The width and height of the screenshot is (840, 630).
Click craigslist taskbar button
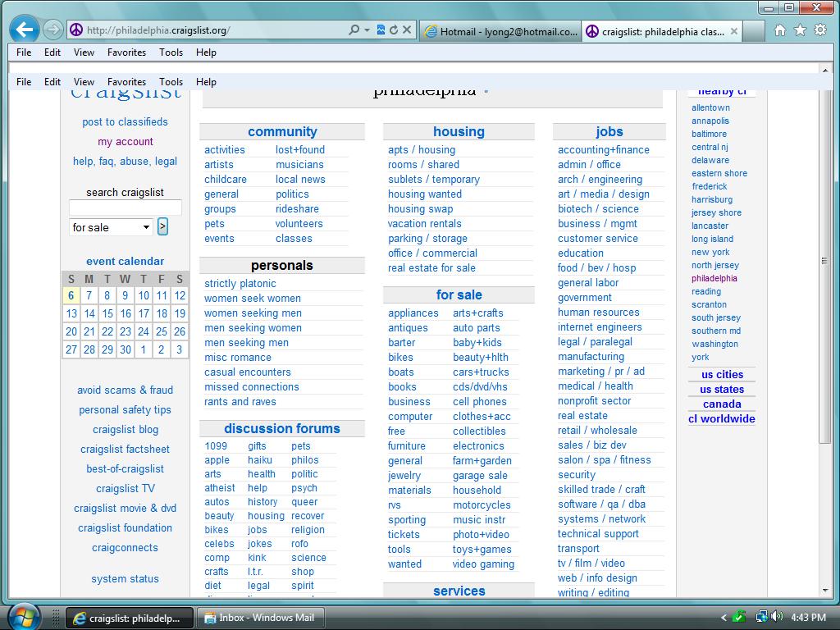pos(130,618)
